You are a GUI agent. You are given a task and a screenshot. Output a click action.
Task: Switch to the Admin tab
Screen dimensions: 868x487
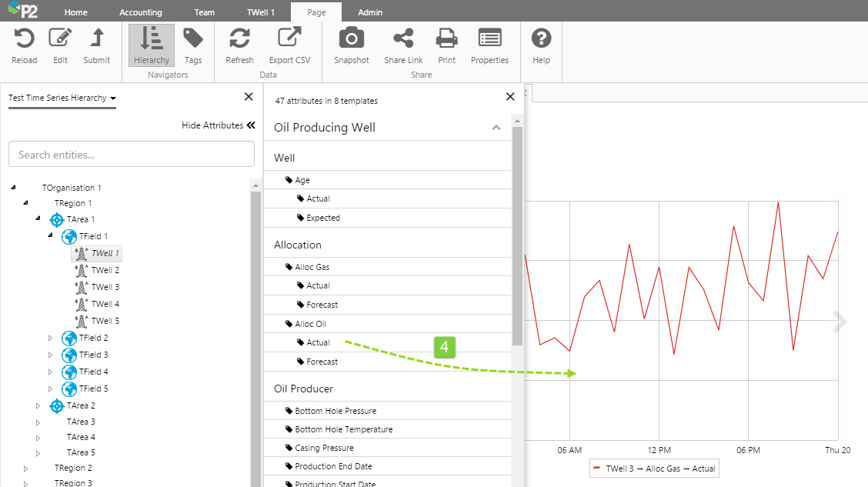pyautogui.click(x=370, y=12)
